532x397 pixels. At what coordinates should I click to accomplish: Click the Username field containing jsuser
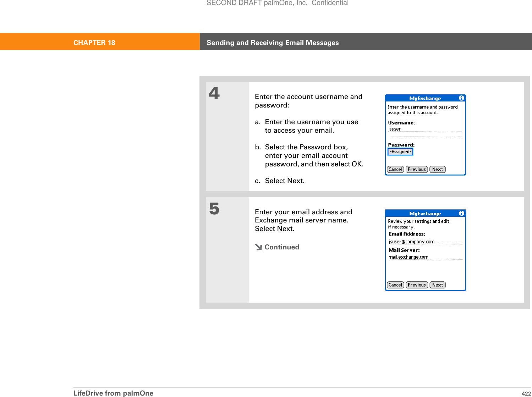point(425,129)
